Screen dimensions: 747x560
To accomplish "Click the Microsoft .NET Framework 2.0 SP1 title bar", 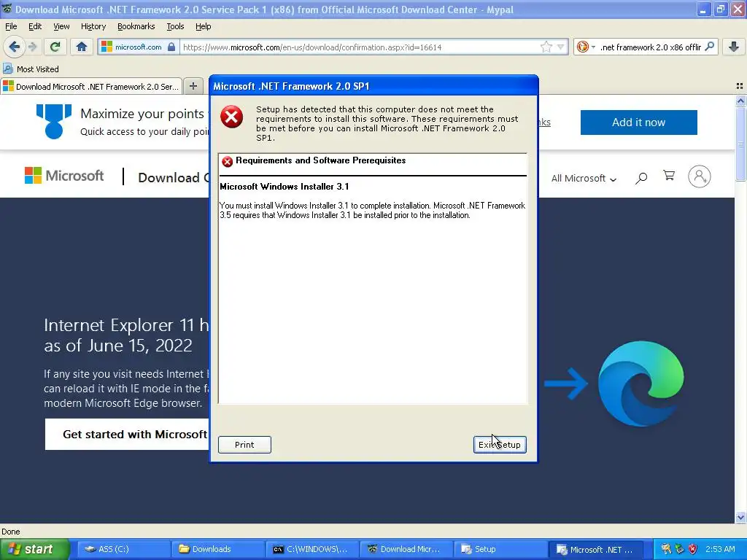I will pyautogui.click(x=374, y=86).
